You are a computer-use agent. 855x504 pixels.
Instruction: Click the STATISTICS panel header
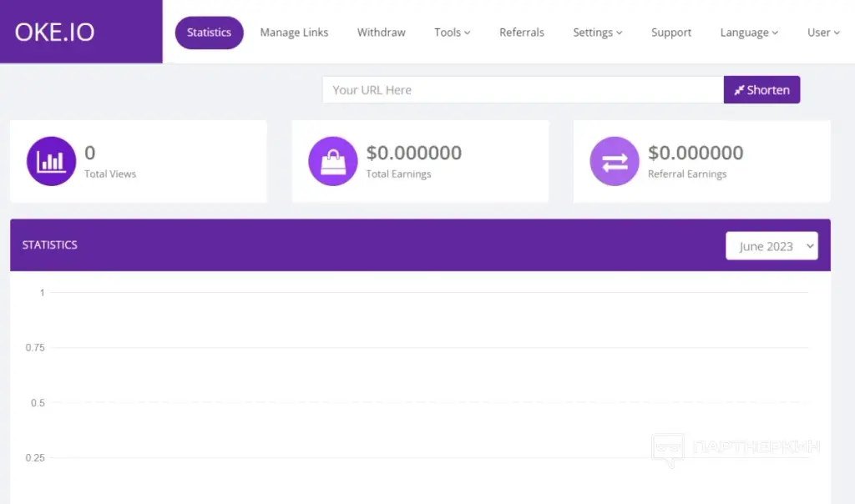(x=421, y=245)
